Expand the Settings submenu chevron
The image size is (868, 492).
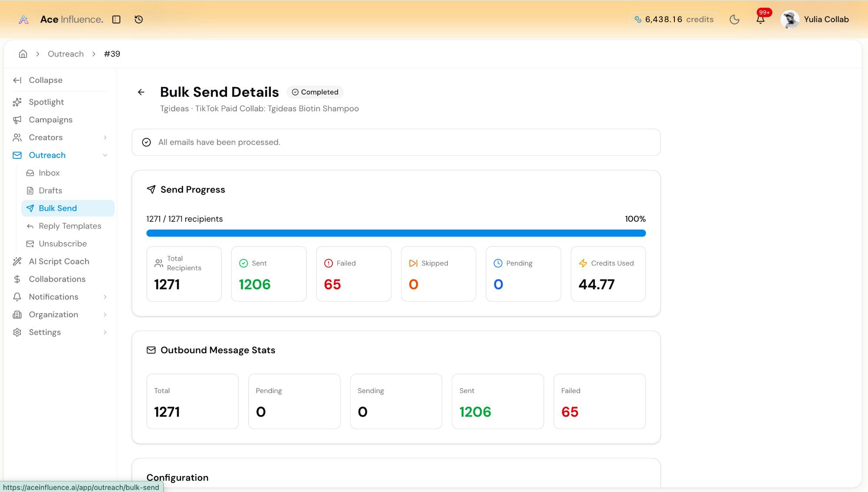(105, 332)
